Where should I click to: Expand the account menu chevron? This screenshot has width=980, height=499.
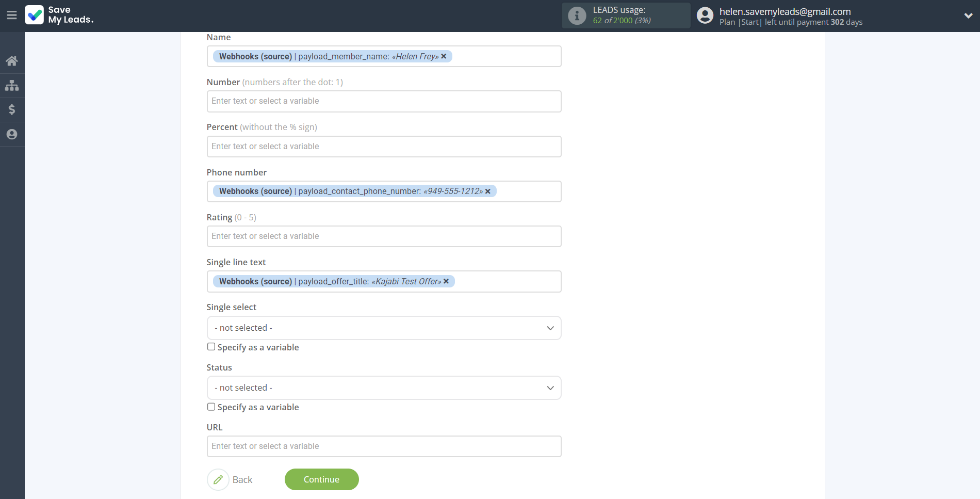pyautogui.click(x=968, y=15)
